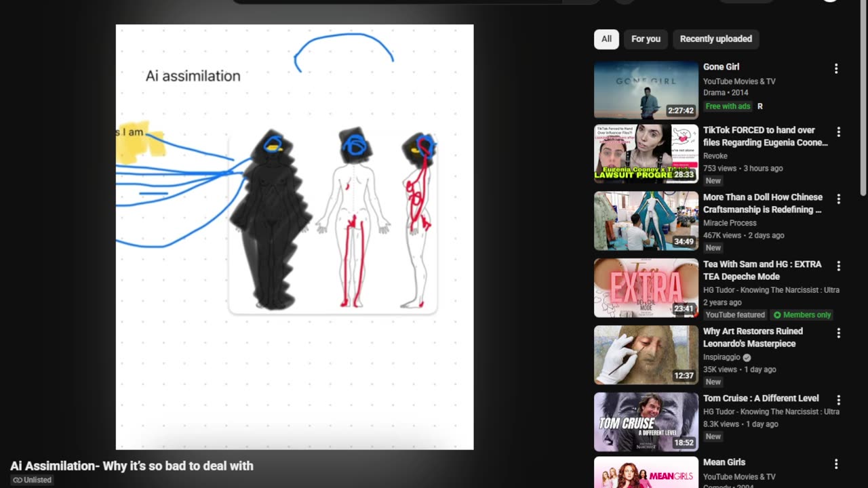Screen dimensions: 868x488
Task: Open Gone Girl movie thumbnail
Action: [x=646, y=90]
